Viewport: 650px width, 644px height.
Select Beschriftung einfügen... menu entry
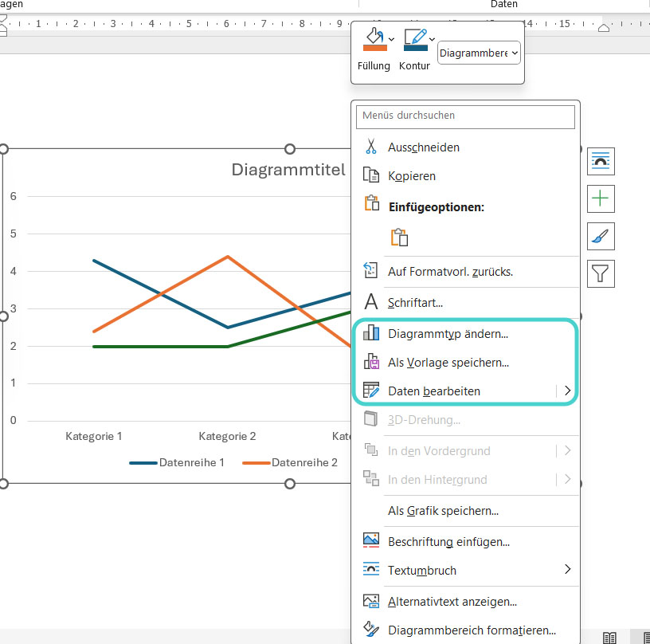coord(465,542)
